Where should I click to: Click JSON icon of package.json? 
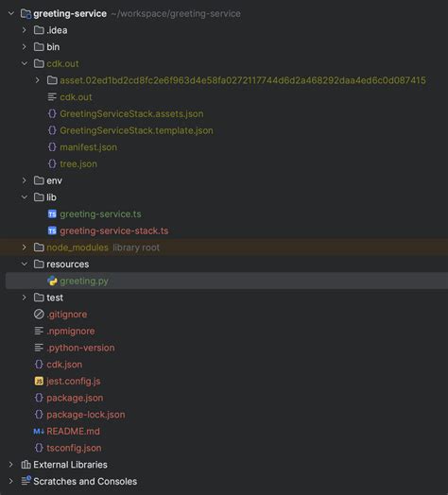tap(39, 398)
